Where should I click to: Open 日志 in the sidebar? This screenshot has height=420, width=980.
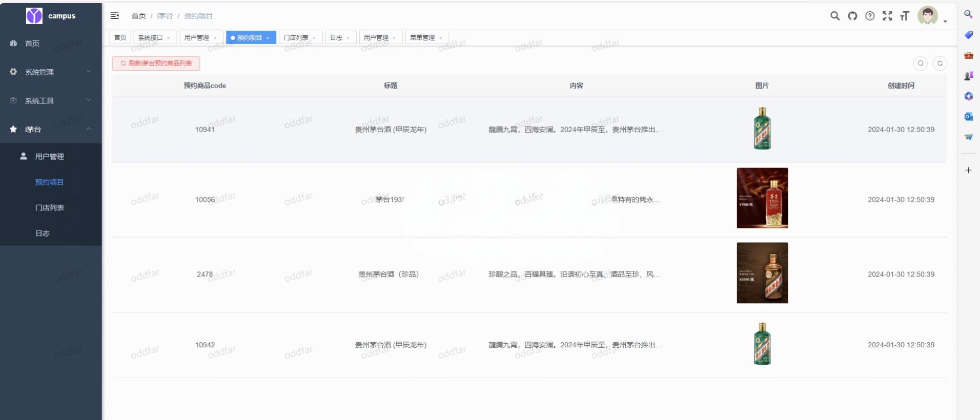click(51, 234)
